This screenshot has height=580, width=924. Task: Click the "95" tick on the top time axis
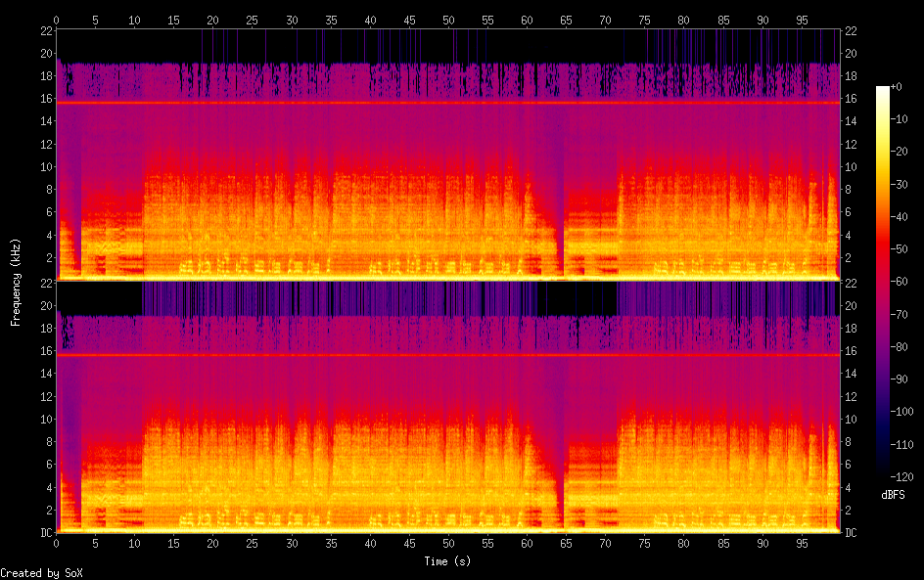click(802, 20)
